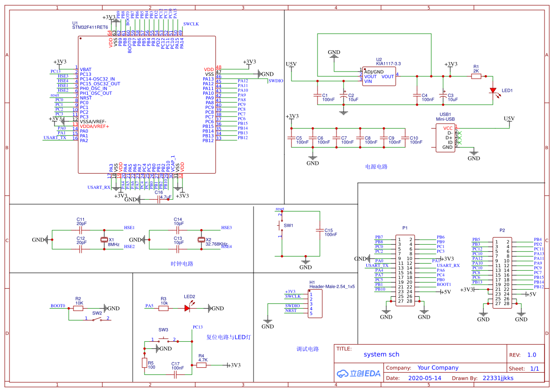Click capacitor C4 100nF symbol
Viewport: 554px width, 392px height.
pos(417,95)
